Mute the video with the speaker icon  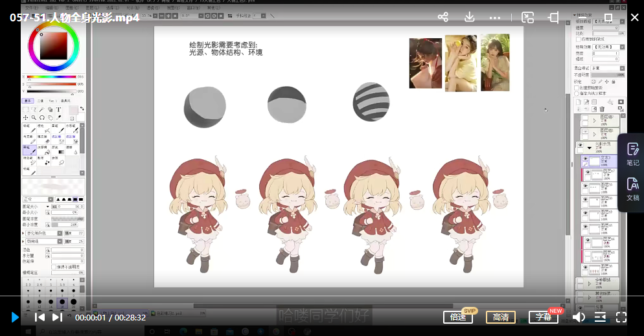(579, 317)
